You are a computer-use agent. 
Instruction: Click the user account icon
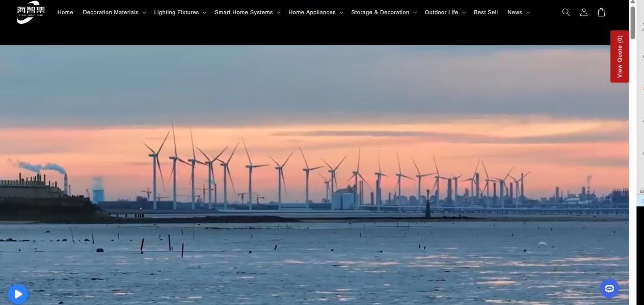583,12
